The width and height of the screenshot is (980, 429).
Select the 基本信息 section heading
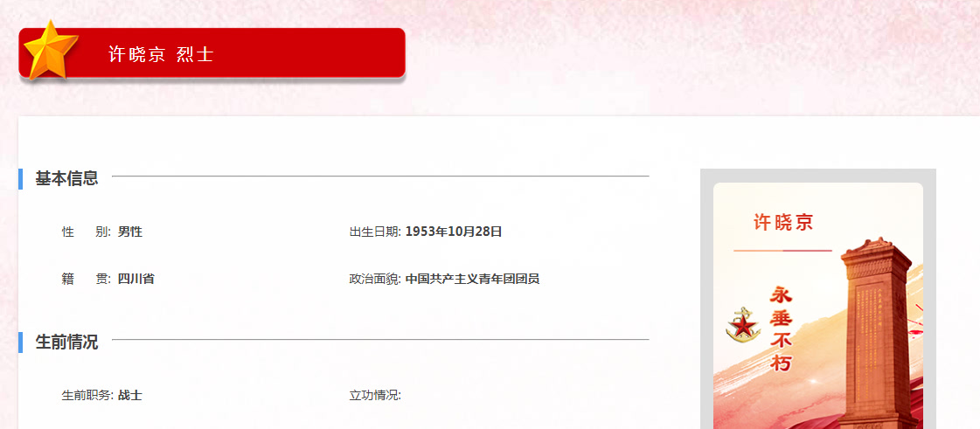coord(66,178)
